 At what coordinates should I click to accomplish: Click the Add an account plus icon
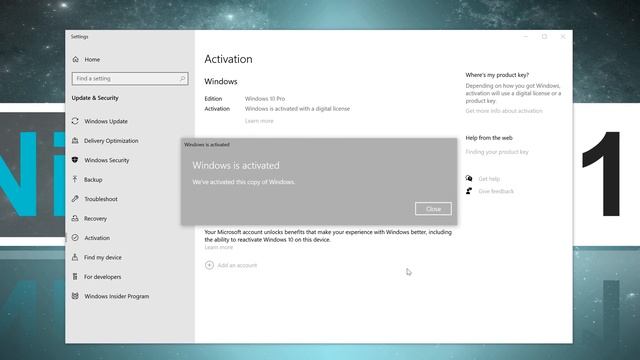tap(209, 265)
